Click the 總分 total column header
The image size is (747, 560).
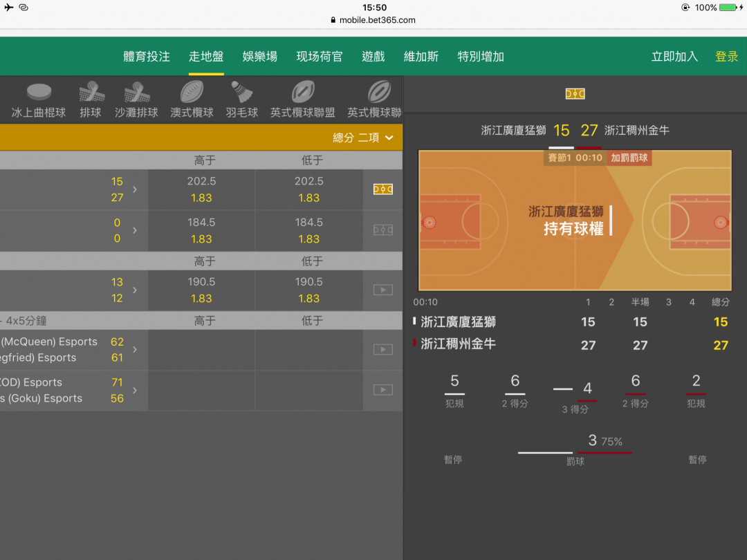tap(721, 302)
